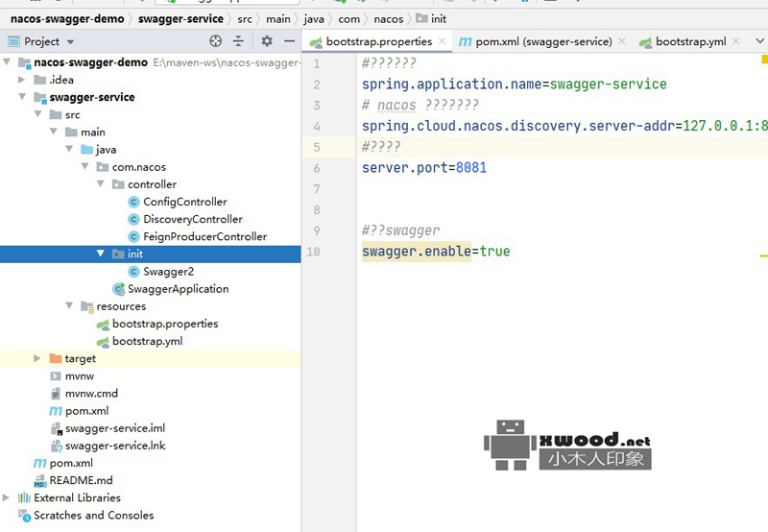Collapse nacos-swagger-demo root node
The width and height of the screenshot is (768, 532).
pos(7,62)
